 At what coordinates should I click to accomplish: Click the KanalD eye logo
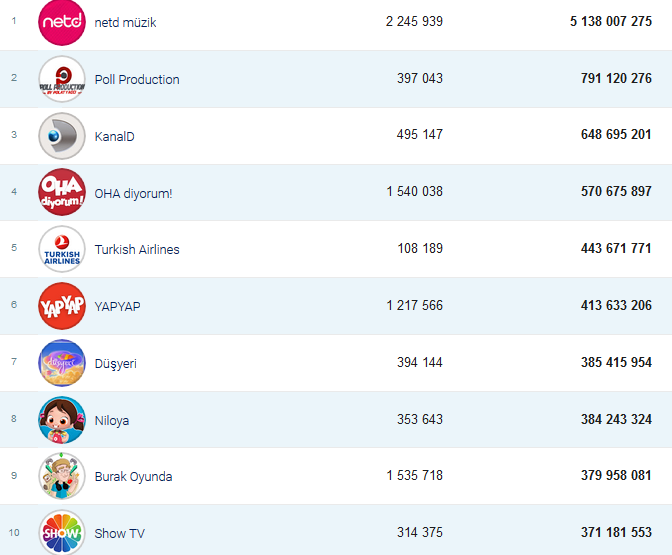tap(62, 136)
